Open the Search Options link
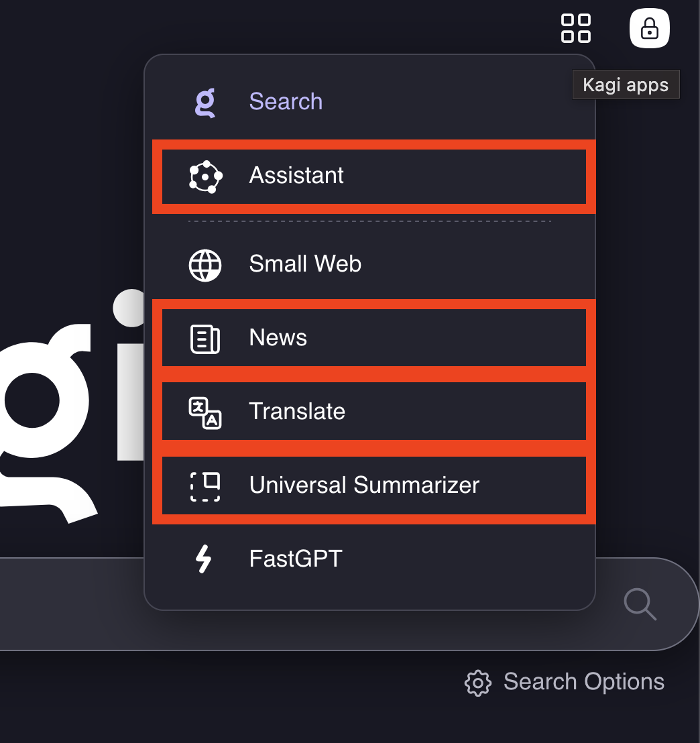Viewport: 700px width, 743px height. point(583,682)
